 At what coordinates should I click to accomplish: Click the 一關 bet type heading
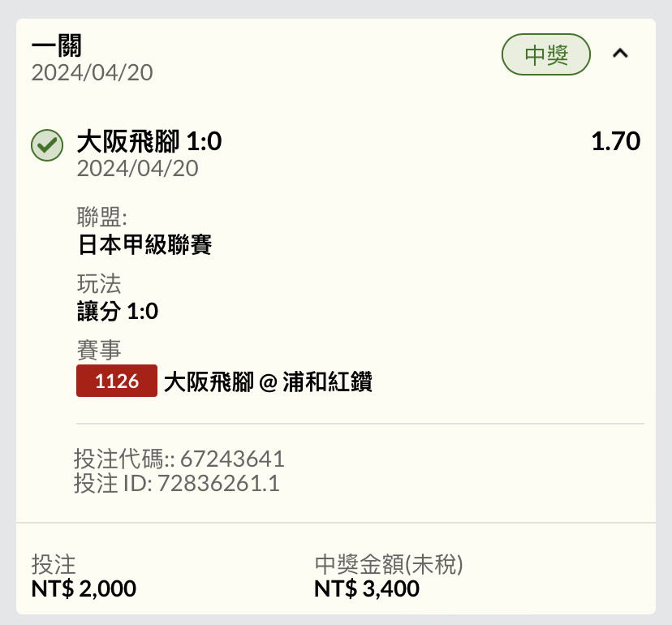(x=57, y=45)
